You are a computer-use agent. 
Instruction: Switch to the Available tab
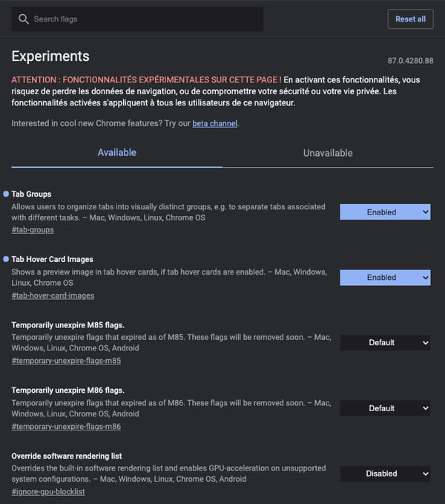pyautogui.click(x=117, y=153)
